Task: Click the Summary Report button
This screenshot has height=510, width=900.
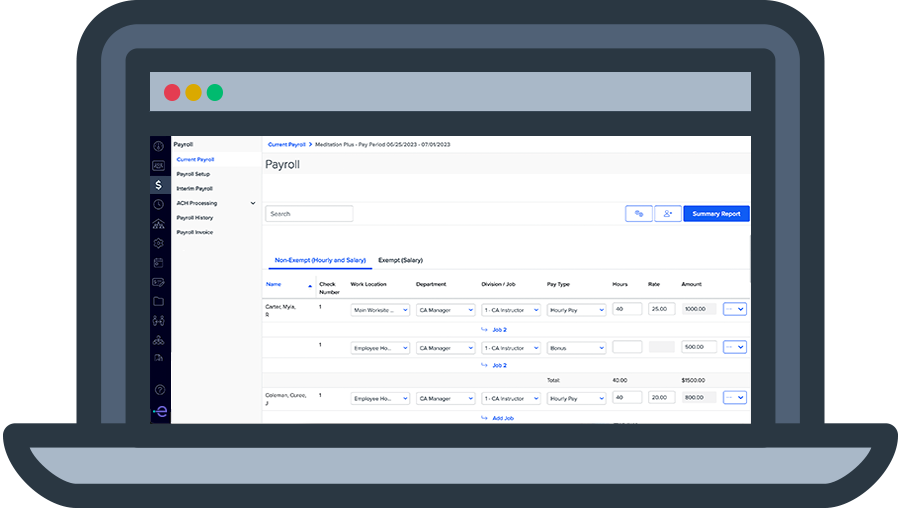Action: pyautogui.click(x=716, y=213)
